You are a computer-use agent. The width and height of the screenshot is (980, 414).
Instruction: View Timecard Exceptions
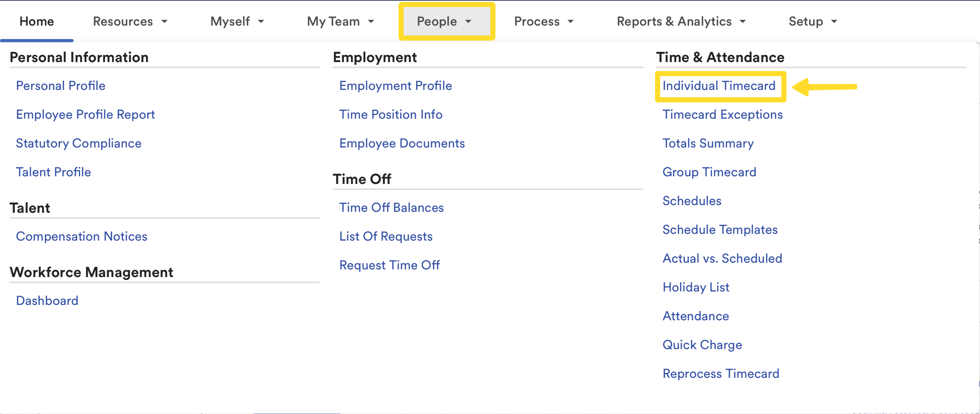coord(723,115)
